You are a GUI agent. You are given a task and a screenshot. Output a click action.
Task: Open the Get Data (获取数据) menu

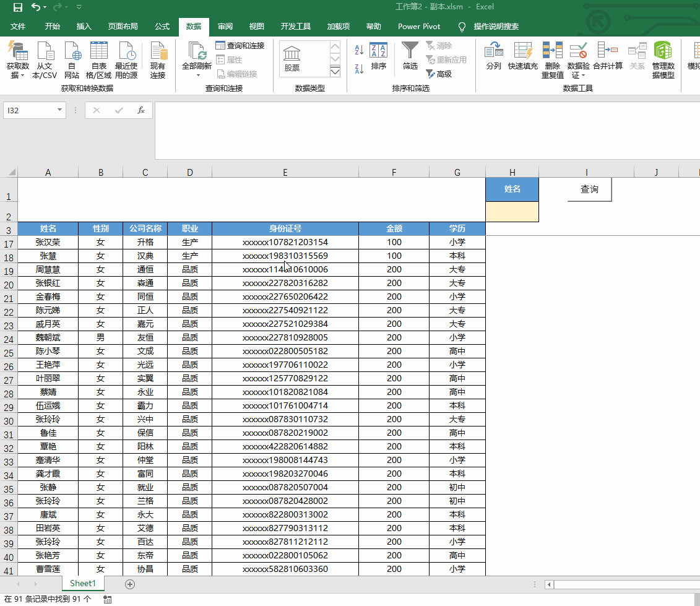tap(18, 60)
